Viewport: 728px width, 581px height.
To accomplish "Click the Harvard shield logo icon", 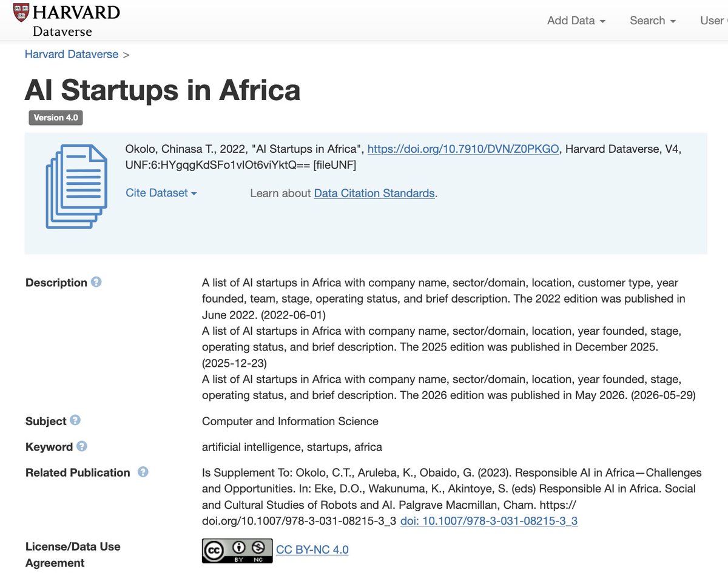I will [x=21, y=13].
